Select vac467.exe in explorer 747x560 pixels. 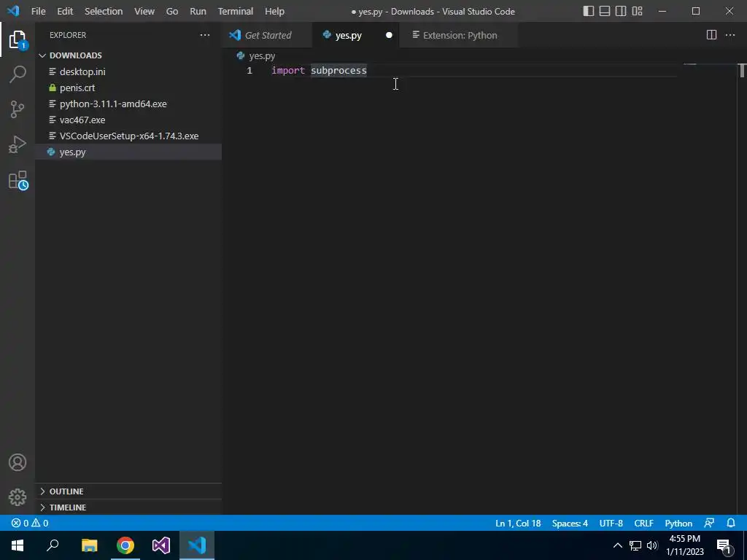coord(128,120)
